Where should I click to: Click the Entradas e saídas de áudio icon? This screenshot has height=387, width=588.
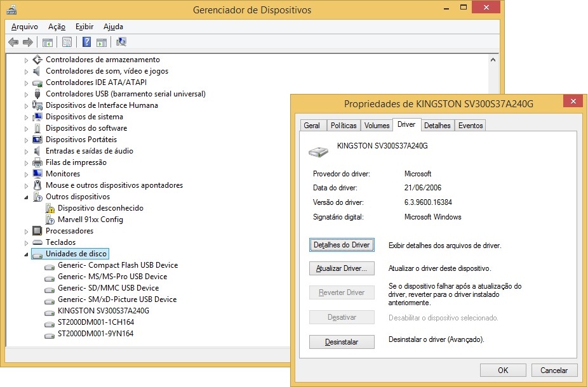point(37,151)
